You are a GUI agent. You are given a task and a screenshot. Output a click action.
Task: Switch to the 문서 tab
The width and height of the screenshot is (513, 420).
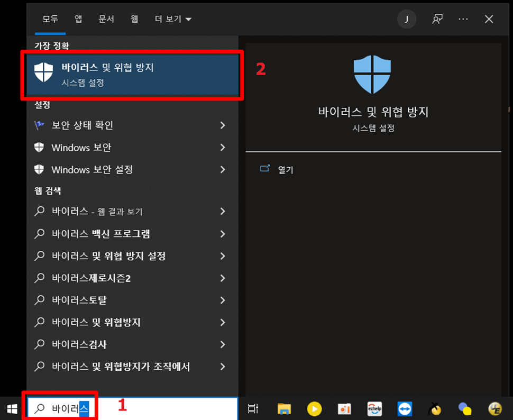point(106,19)
